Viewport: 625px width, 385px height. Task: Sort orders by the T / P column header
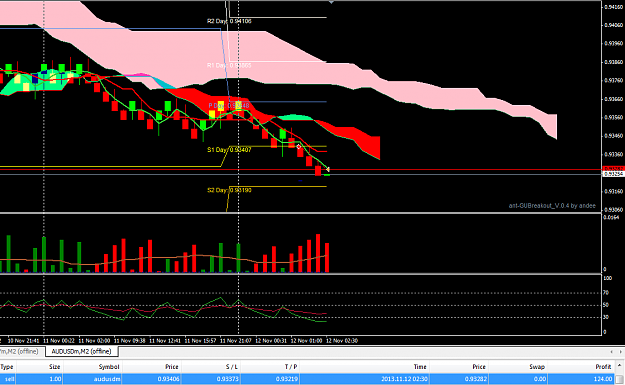(291, 367)
